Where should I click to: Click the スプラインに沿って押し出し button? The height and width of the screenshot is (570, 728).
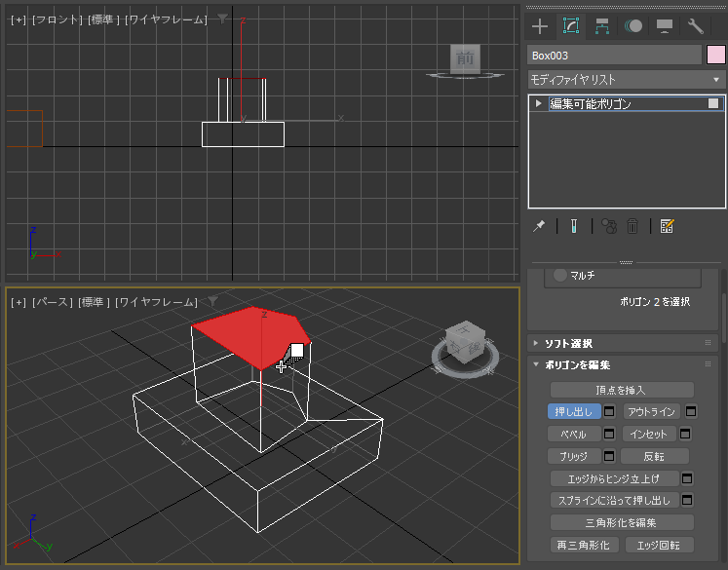[x=614, y=501]
